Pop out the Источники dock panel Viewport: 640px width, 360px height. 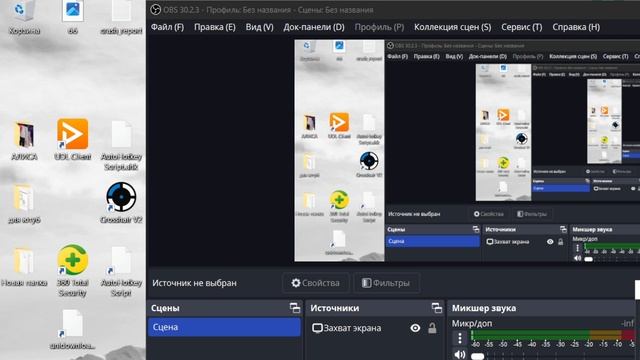437,308
